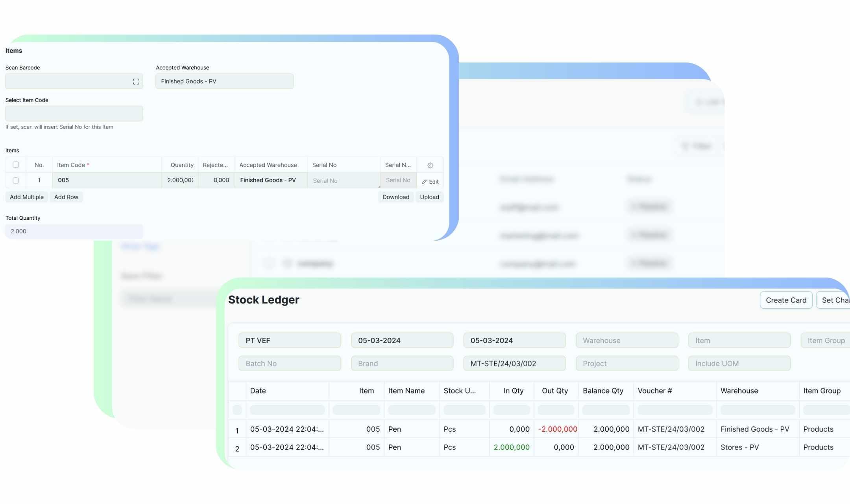
Task: Click the Download button
Action: (x=395, y=197)
